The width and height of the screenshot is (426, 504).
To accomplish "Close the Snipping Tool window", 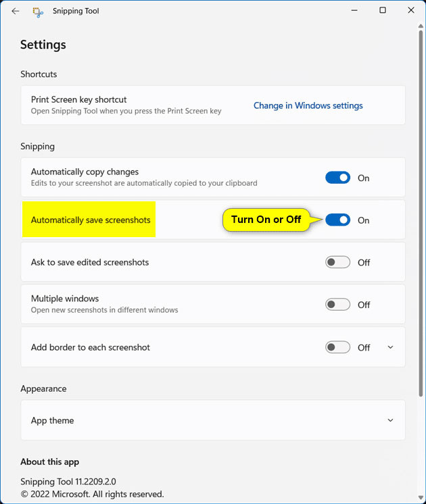I will (x=411, y=11).
